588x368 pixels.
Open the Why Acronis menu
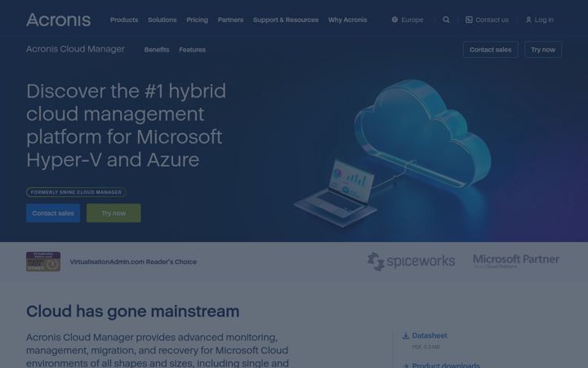pyautogui.click(x=348, y=20)
